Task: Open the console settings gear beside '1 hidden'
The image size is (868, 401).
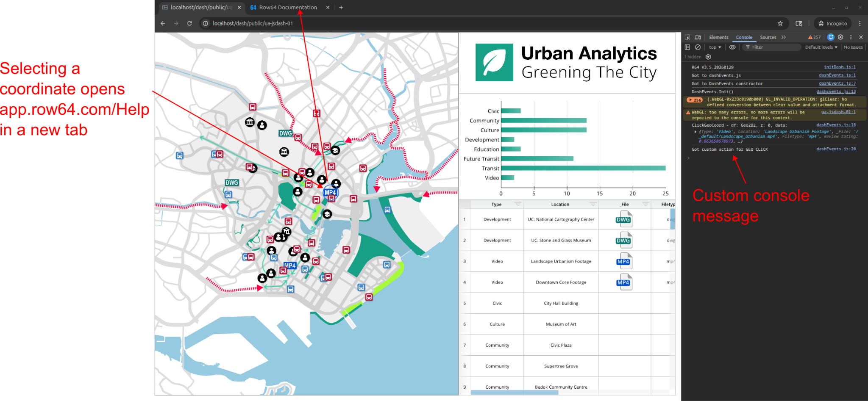Action: (708, 57)
